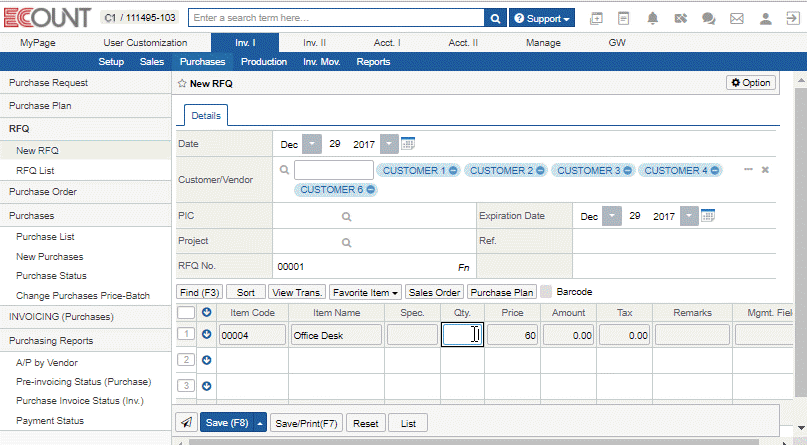This screenshot has height=445, width=807.
Task: Select row 2 number box
Action: (x=186, y=360)
